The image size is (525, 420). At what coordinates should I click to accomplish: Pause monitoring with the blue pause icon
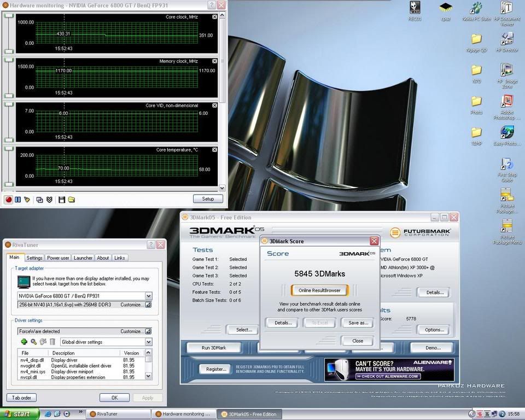pos(17,200)
